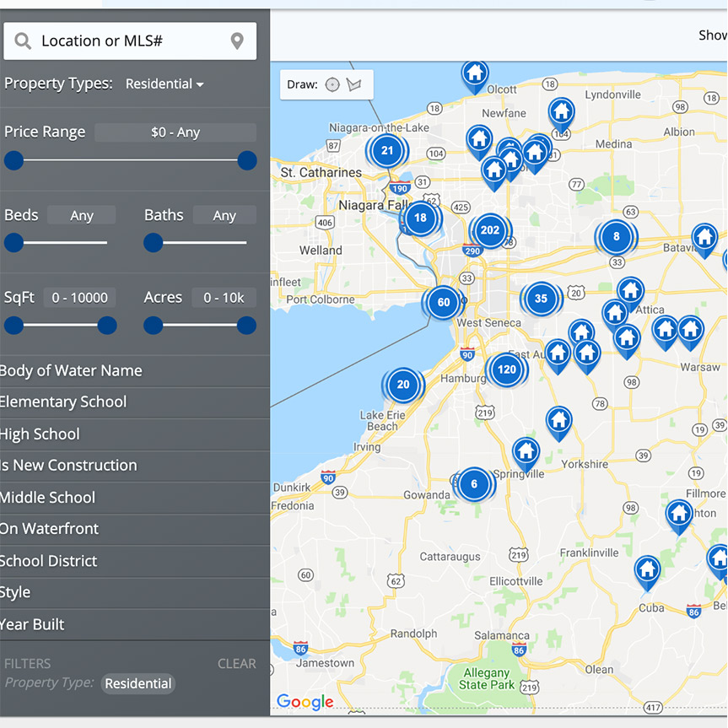The image size is (728, 728).
Task: Click the SqFt value box 0 - 10000
Action: 80,298
